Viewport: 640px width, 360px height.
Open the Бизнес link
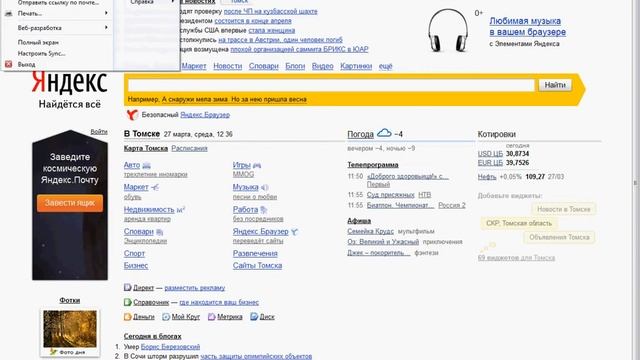[x=136, y=266]
